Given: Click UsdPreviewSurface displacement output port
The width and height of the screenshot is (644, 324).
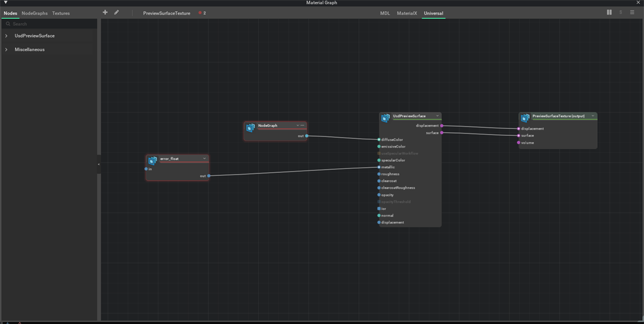Looking at the screenshot, I should tap(441, 125).
